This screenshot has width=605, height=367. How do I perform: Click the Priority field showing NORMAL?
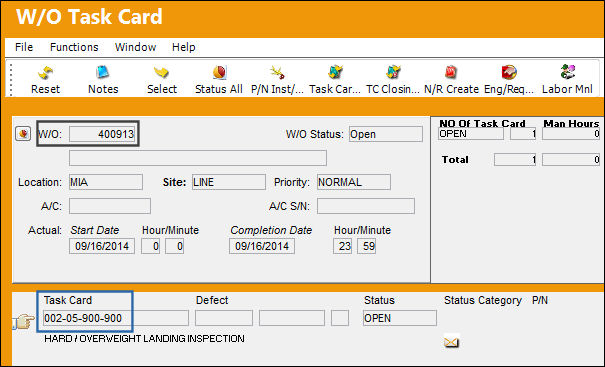click(x=354, y=182)
